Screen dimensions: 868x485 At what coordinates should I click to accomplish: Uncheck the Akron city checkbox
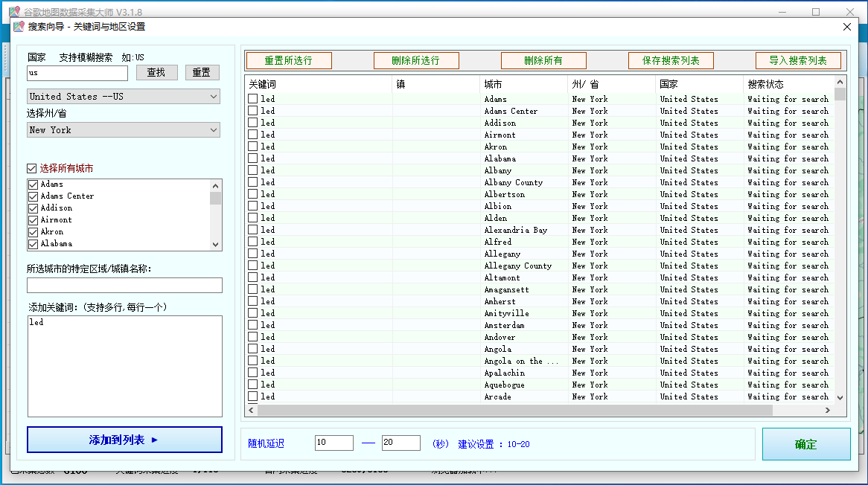(33, 232)
